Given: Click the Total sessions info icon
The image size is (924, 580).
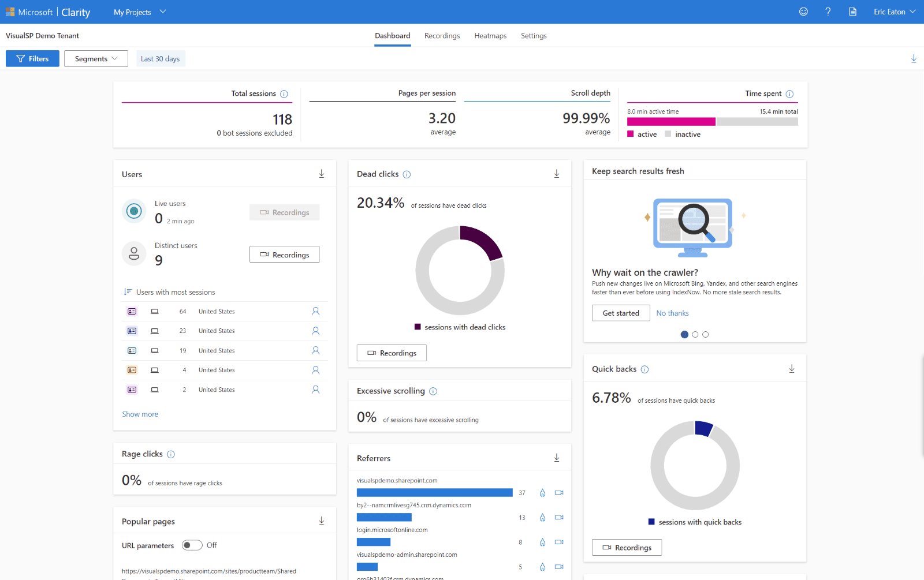Looking at the screenshot, I should click(x=284, y=94).
